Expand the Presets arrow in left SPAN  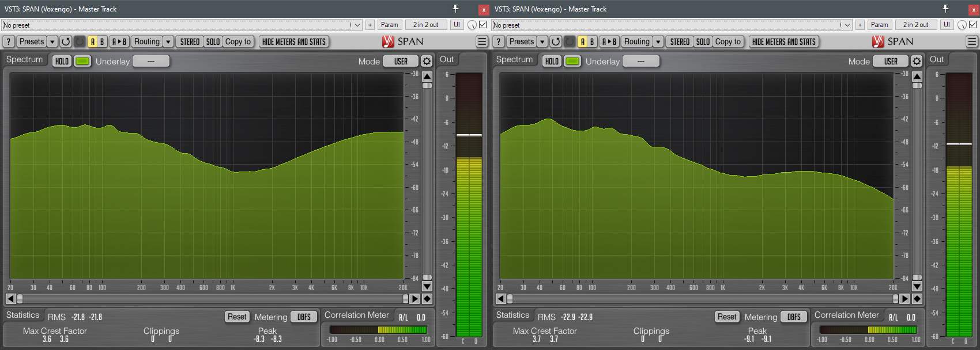point(52,41)
